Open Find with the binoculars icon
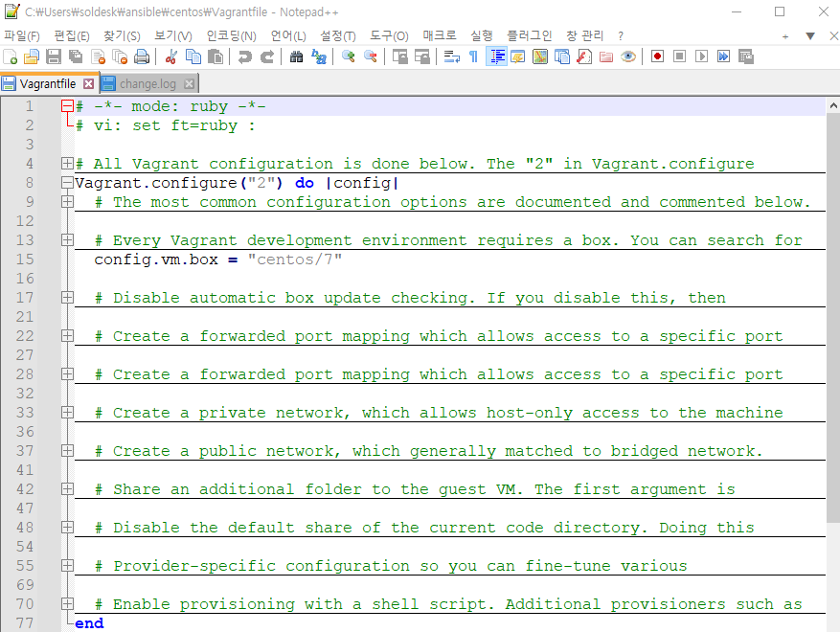Screen dimensions: 840x632 click(296, 56)
